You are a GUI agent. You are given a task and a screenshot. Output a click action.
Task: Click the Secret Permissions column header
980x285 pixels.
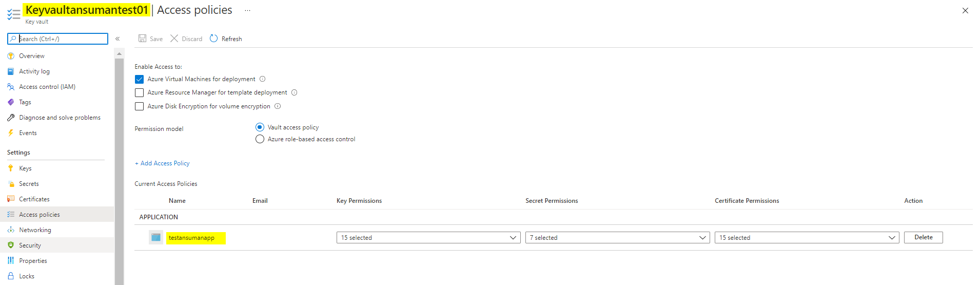click(552, 201)
